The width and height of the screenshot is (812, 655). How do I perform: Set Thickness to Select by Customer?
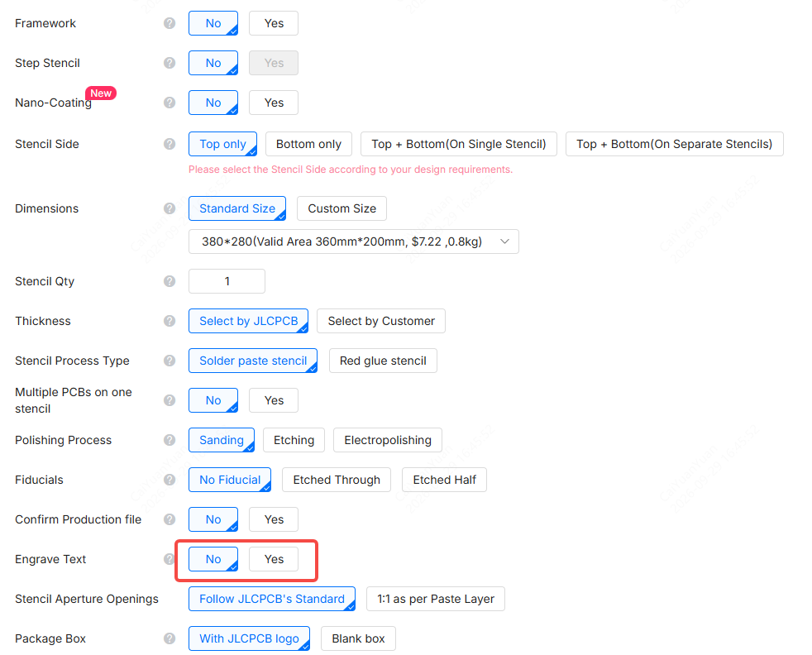coord(381,321)
